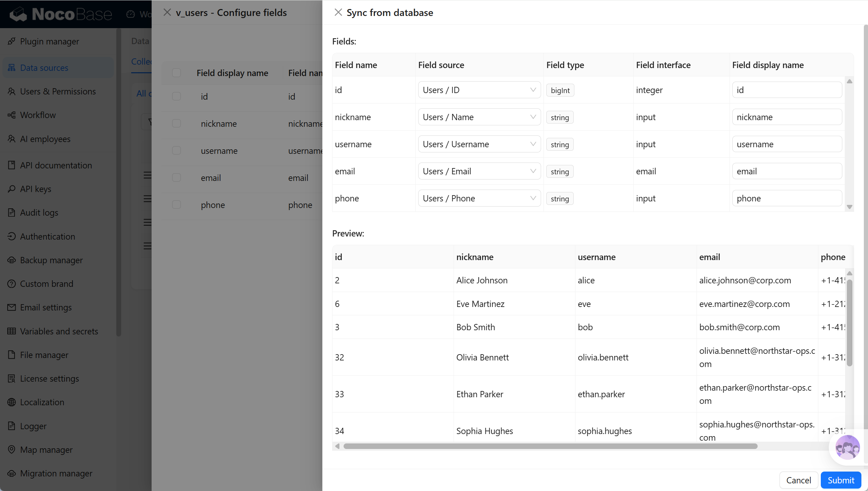868x491 pixels.
Task: Open the Users / ID field source dropdown
Action: coord(479,90)
